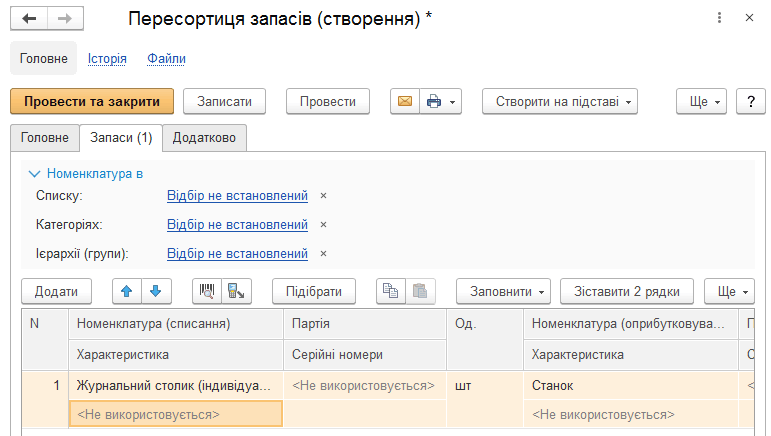Open the top Ще dropdown menu
The image size is (771, 436).
point(701,101)
